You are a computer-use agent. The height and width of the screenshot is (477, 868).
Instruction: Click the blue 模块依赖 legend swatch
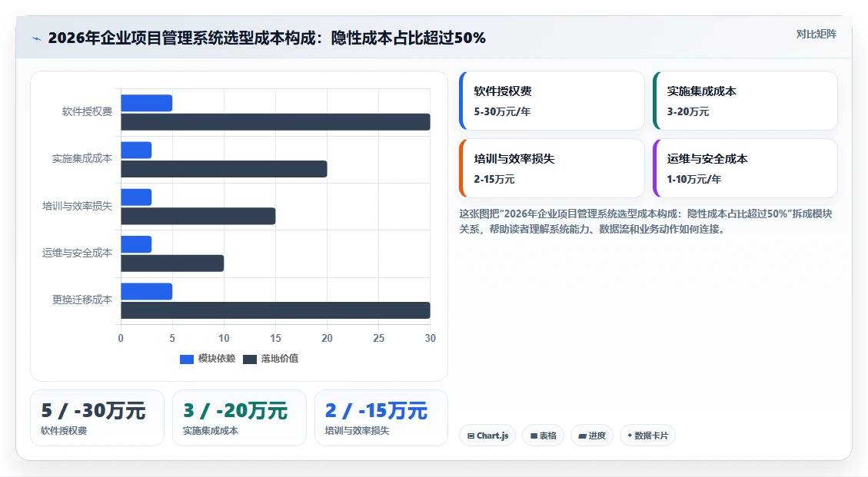pos(187,359)
